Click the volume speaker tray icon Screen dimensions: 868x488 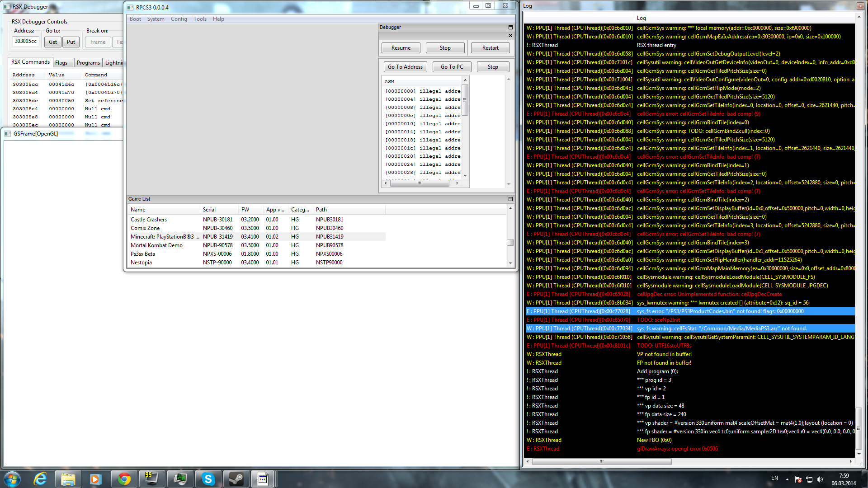click(820, 479)
